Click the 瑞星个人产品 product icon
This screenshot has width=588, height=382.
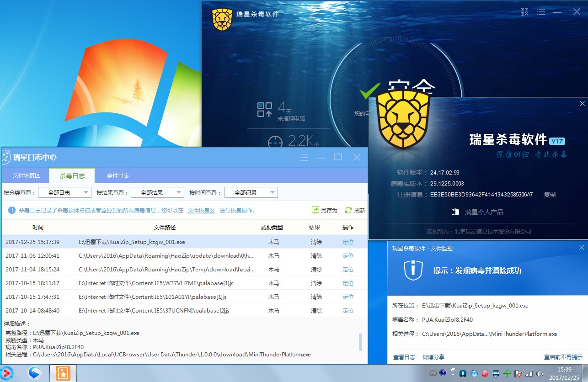tap(455, 212)
